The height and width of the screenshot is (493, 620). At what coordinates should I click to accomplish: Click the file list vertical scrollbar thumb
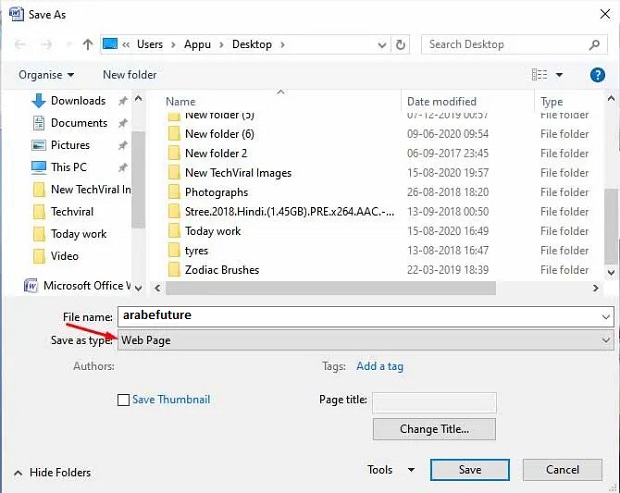pos(611,225)
